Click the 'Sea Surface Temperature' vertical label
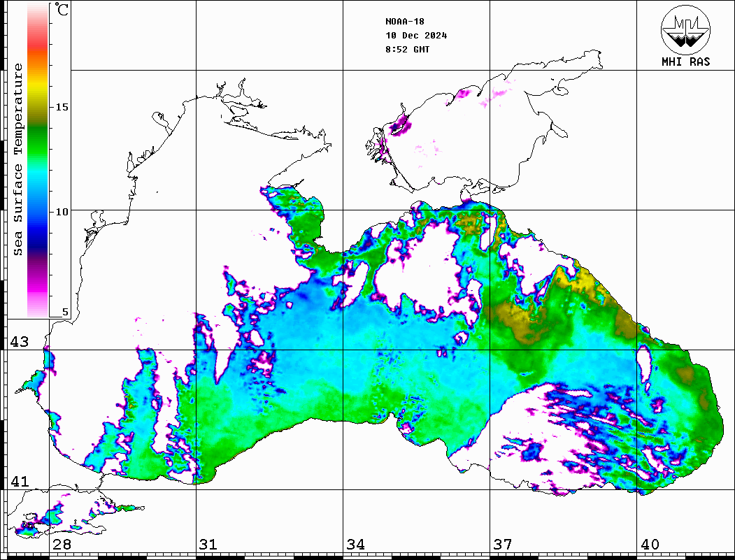Image resolution: width=735 pixels, height=560 pixels. tap(17, 160)
